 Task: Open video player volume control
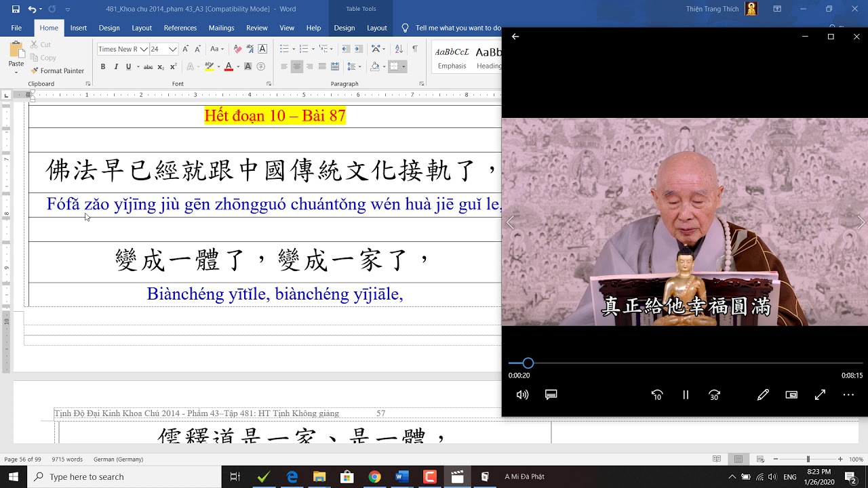coord(522,394)
